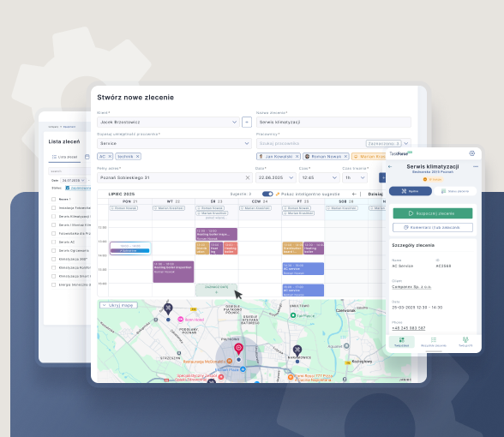The height and width of the screenshot is (437, 504).
Task: Click the Roman Nowak chip under Monday 21
Action: 123,208
